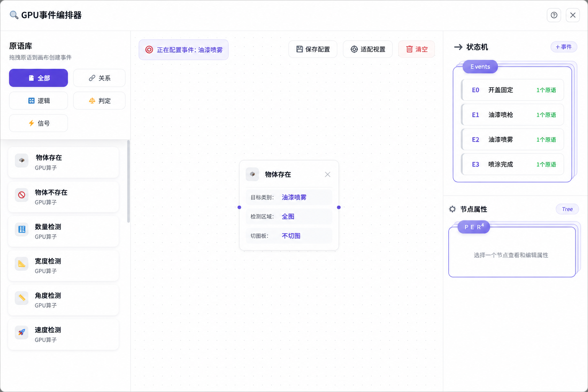The image size is (588, 392).
Task: Select the 全部 filter tab
Action: coord(39,78)
